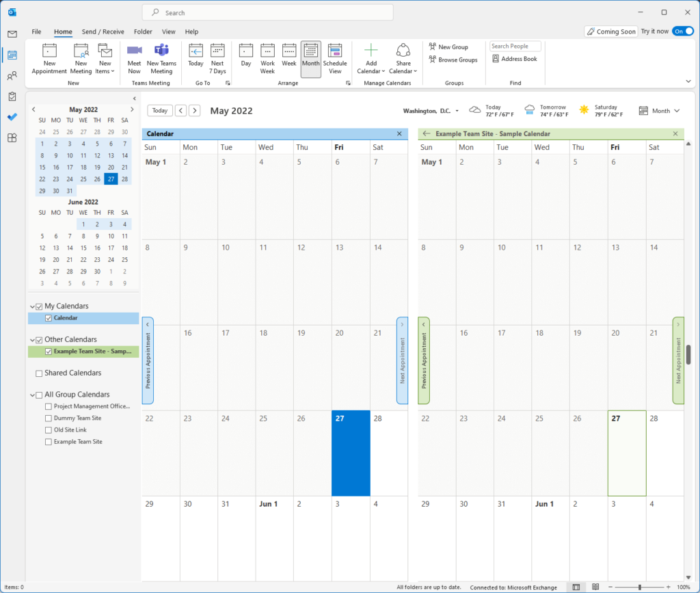
Task: Click Browse Groups
Action: [x=453, y=60]
